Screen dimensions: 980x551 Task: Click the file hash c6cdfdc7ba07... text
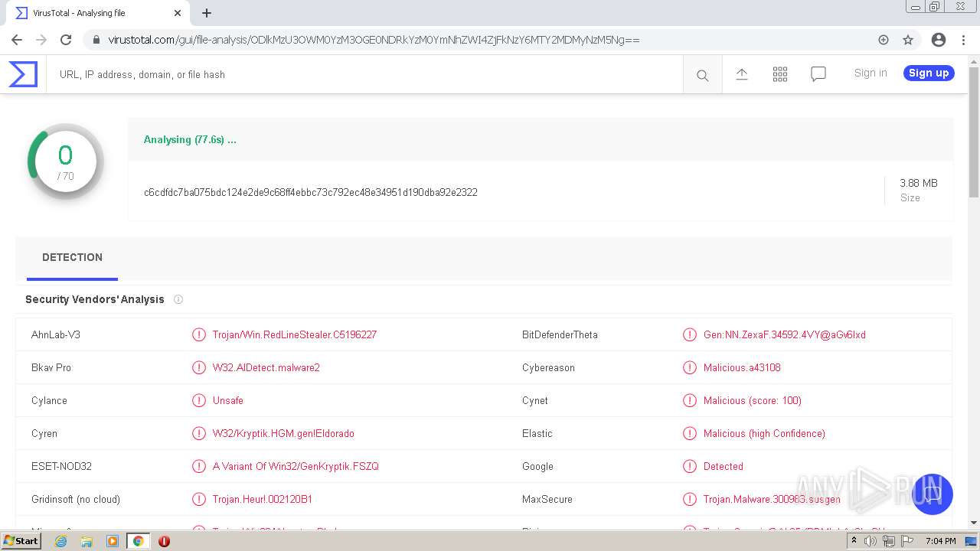click(x=311, y=192)
